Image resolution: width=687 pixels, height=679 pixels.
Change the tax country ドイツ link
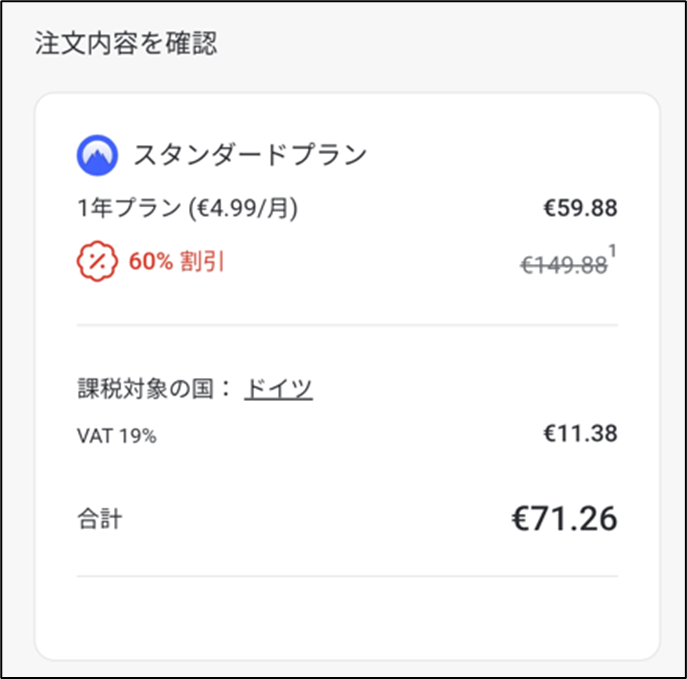[279, 389]
